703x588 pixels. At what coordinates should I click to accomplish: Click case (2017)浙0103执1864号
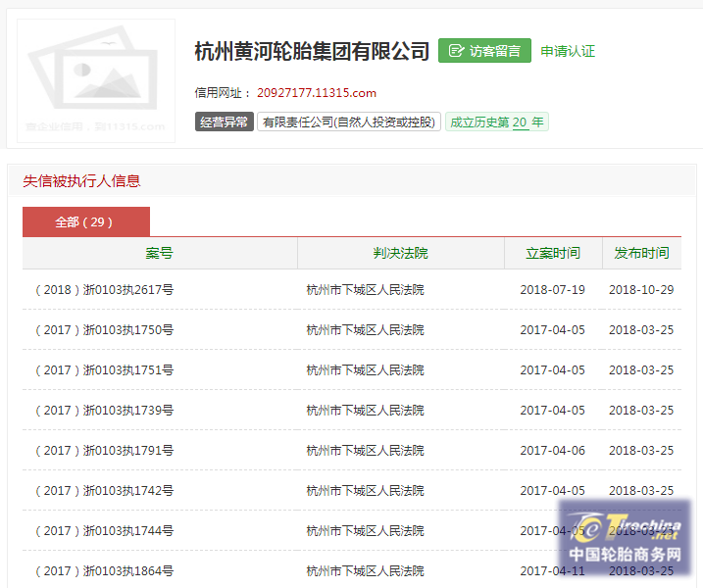point(104,571)
